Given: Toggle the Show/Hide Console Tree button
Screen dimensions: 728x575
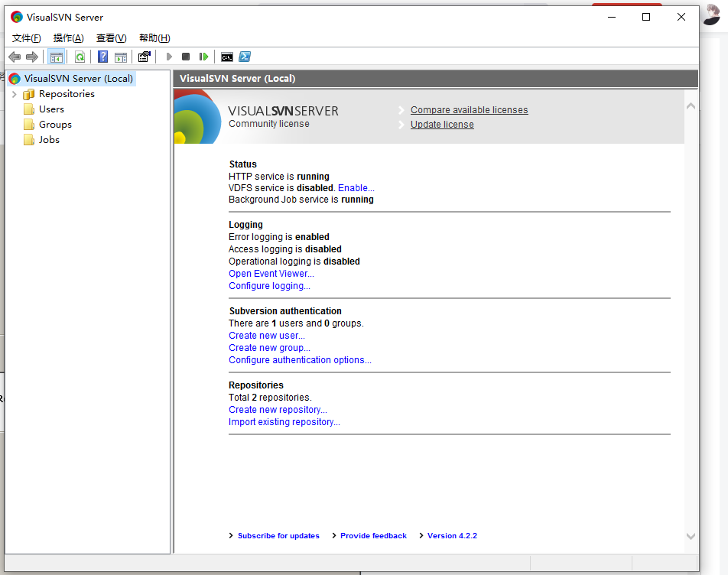Looking at the screenshot, I should (57, 57).
